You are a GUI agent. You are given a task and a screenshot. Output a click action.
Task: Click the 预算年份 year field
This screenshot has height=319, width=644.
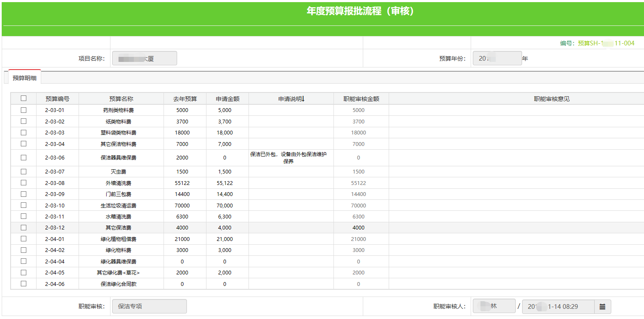(x=497, y=59)
